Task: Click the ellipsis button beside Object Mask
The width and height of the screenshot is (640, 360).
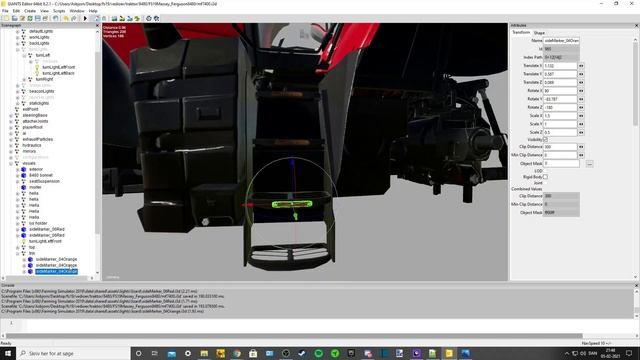Action: coord(589,164)
